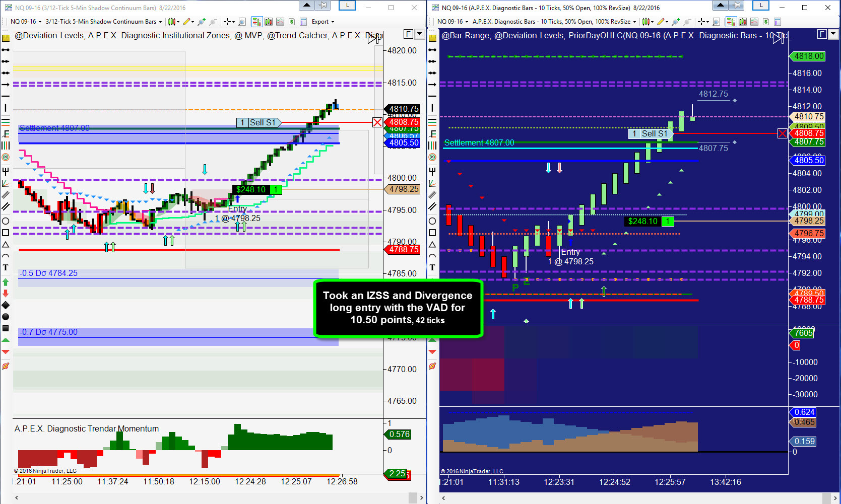
Task: Select the Ruler tool in right chart sidebar
Action: point(432,38)
